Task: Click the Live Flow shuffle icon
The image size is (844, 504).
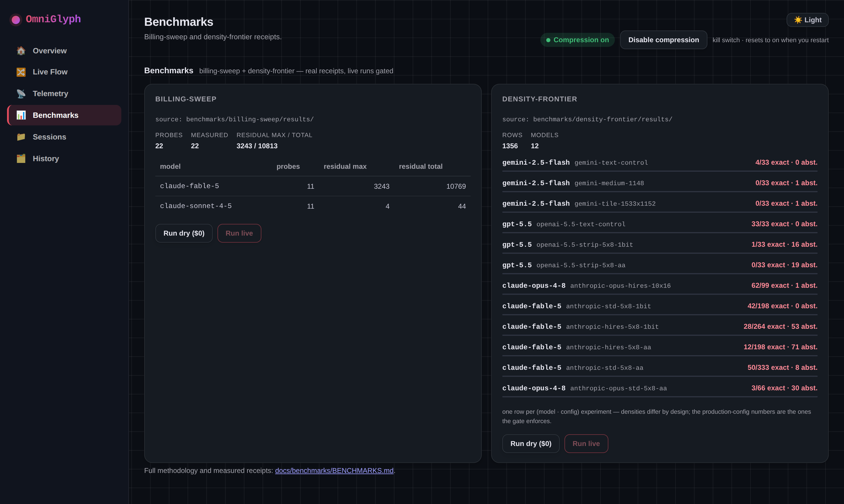Action: click(21, 72)
